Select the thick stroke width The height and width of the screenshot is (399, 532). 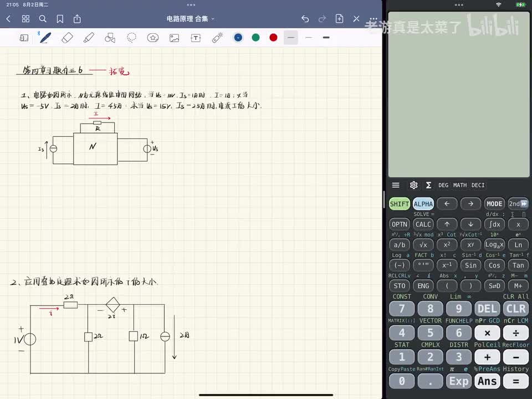pos(326,38)
